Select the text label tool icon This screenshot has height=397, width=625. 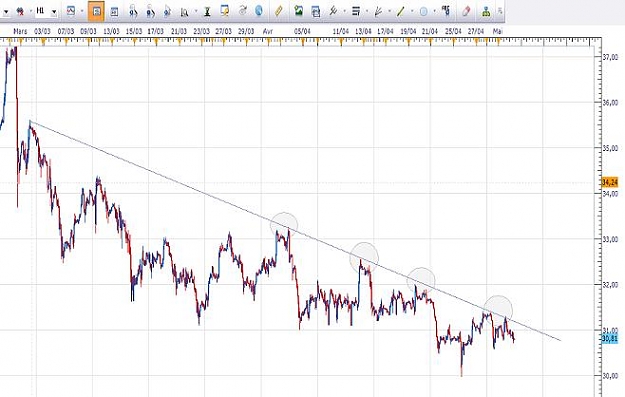(446, 11)
